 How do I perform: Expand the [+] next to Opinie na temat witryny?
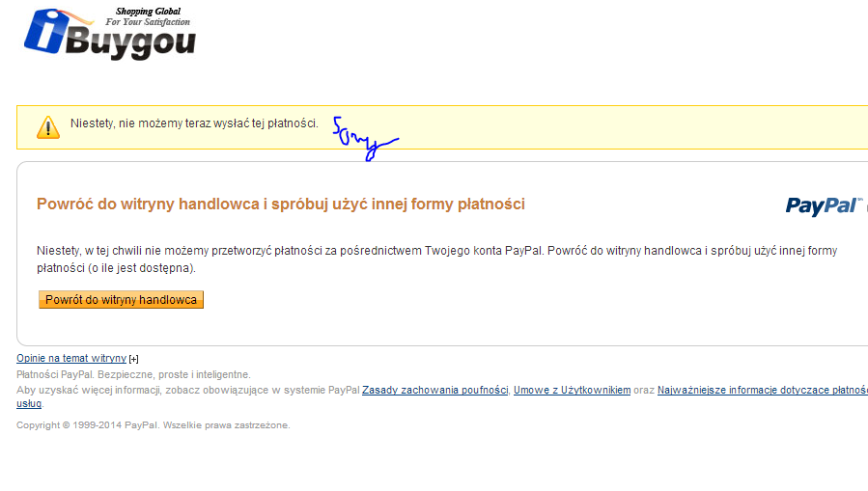(133, 359)
